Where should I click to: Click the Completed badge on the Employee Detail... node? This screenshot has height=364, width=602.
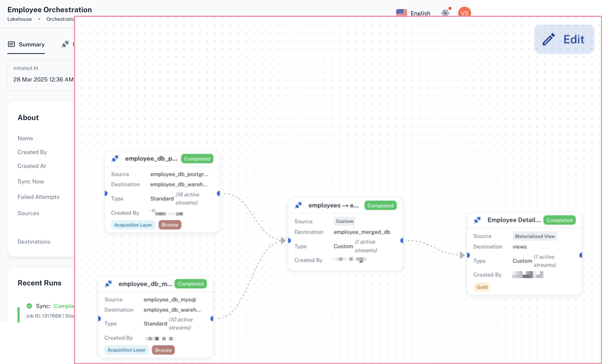559,220
